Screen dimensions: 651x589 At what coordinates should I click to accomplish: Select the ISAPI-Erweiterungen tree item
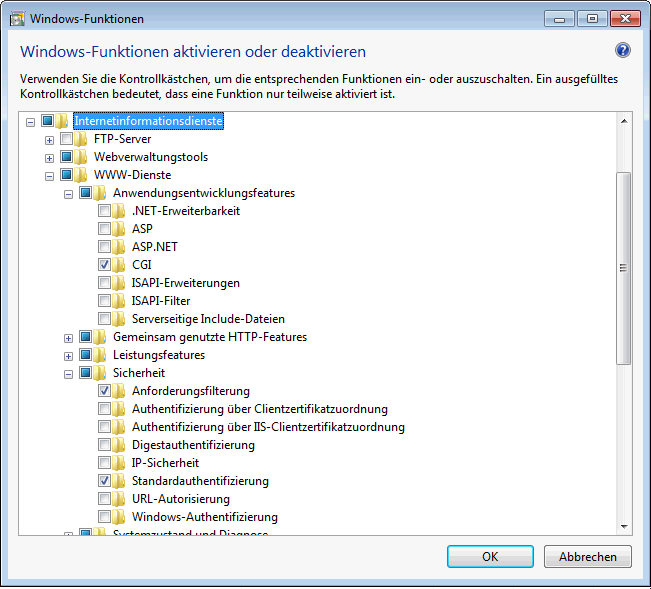pyautogui.click(x=186, y=283)
